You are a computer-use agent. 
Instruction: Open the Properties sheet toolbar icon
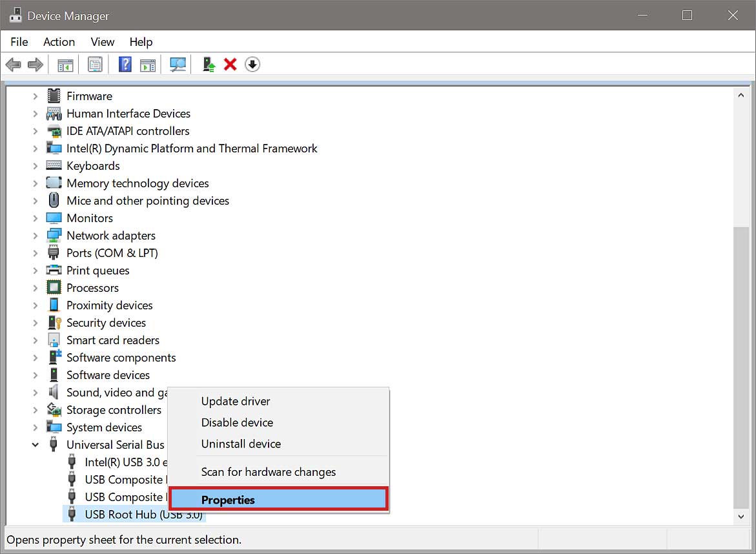[95, 64]
